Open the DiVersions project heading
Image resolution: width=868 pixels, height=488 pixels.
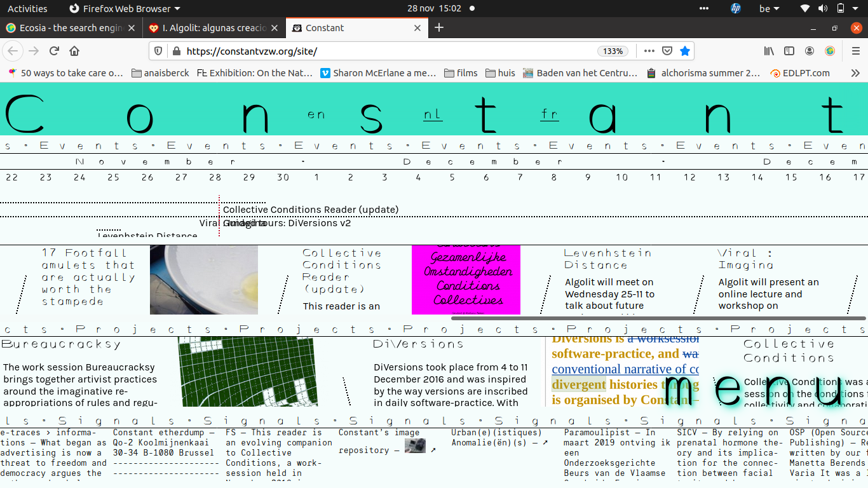pos(418,344)
